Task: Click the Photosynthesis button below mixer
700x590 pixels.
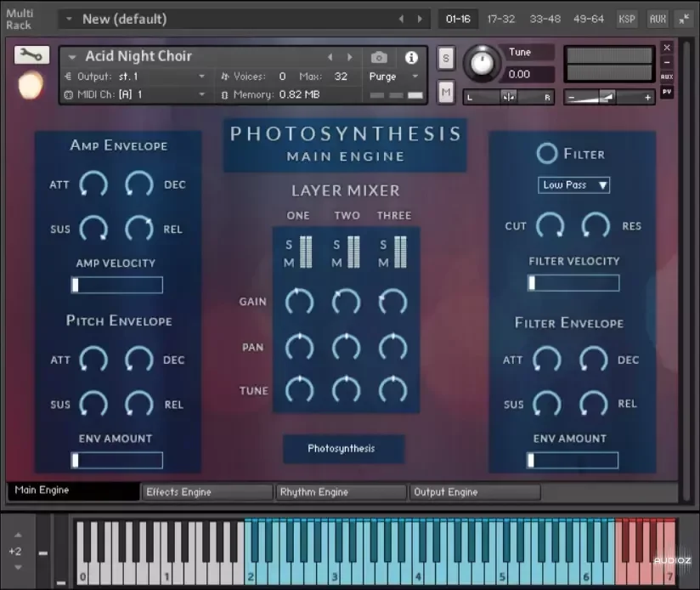Action: coord(344,449)
